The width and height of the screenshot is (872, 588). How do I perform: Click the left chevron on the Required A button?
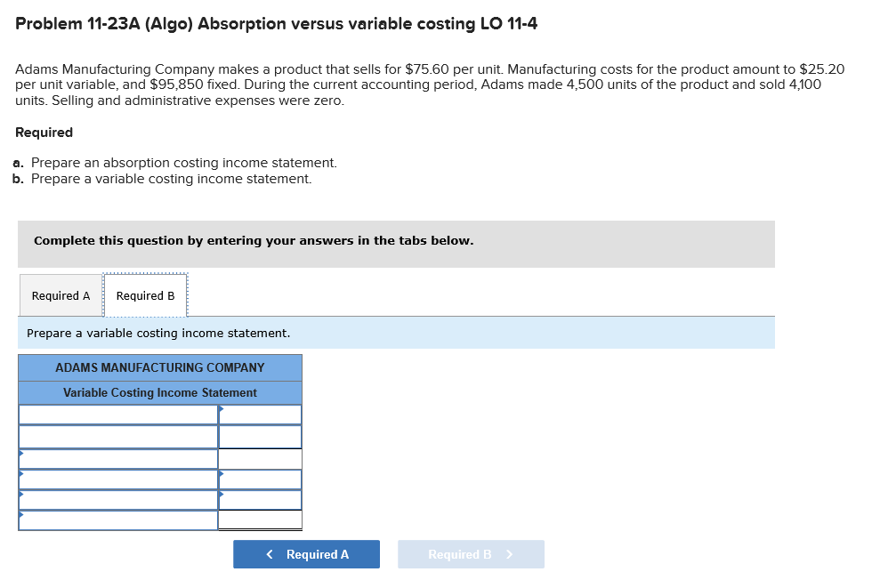coord(270,554)
